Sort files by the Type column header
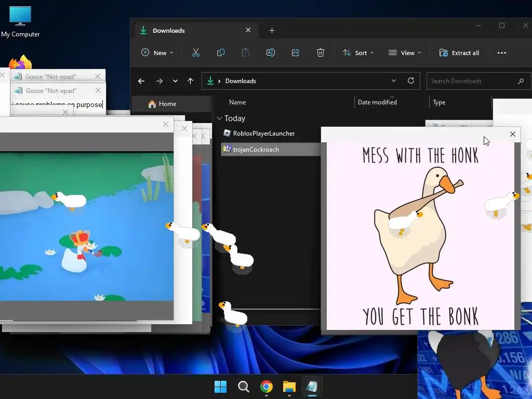 tap(438, 102)
